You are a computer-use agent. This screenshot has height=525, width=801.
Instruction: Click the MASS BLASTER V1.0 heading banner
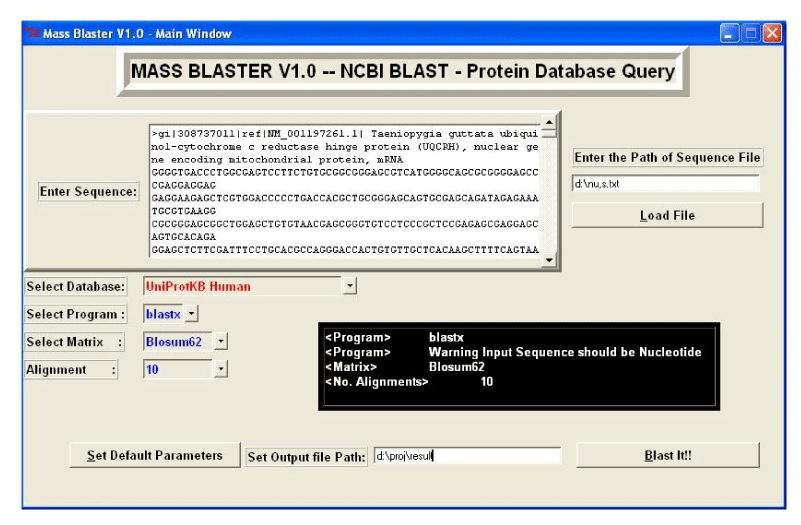point(403,71)
